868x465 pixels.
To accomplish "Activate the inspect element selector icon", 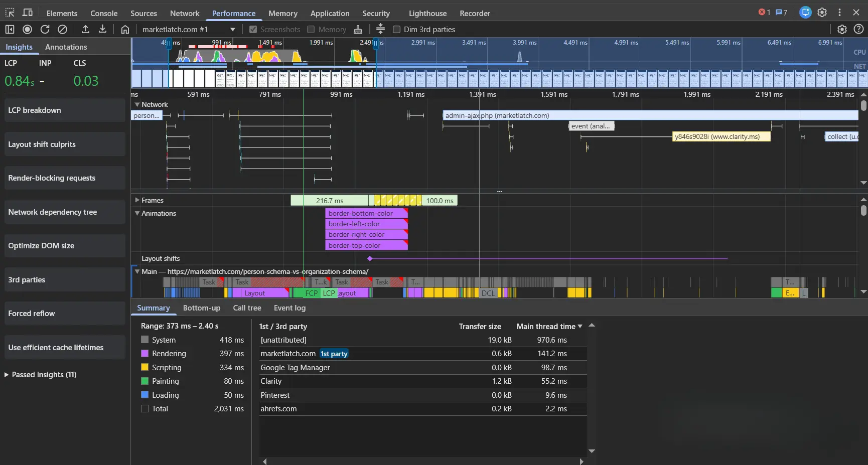I will 10,13.
